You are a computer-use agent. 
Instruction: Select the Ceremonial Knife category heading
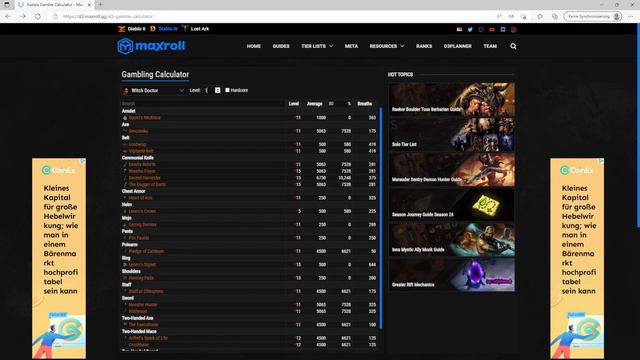click(138, 158)
